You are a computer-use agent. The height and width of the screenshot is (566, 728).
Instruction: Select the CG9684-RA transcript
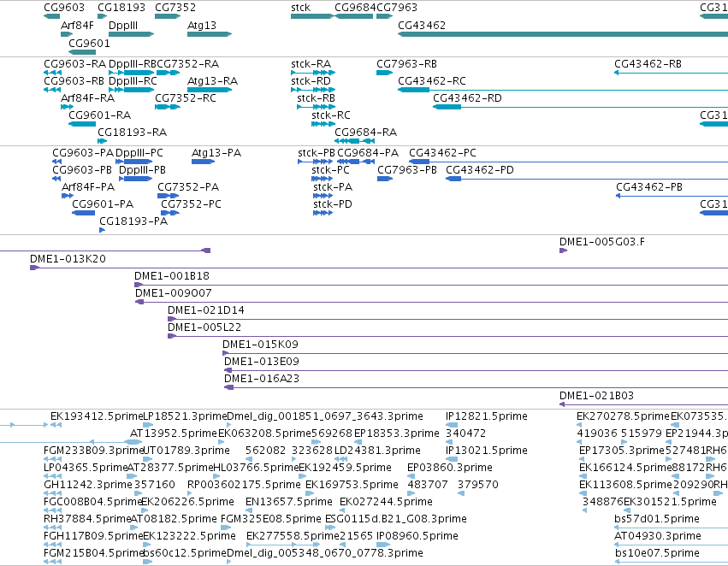click(354, 142)
